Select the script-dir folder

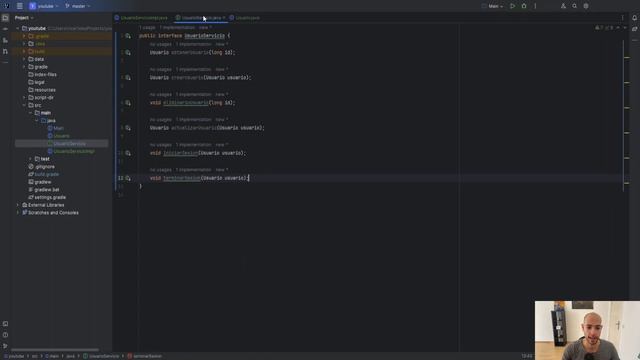[41, 98]
